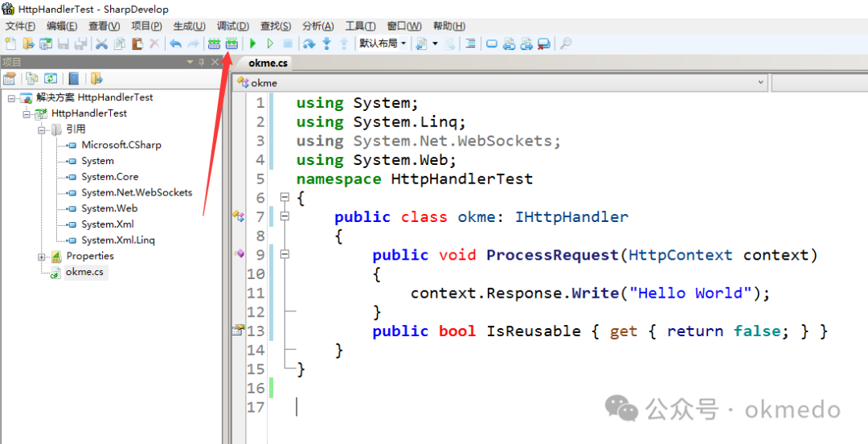Close the project panel
The height and width of the screenshot is (444, 868).
215,61
